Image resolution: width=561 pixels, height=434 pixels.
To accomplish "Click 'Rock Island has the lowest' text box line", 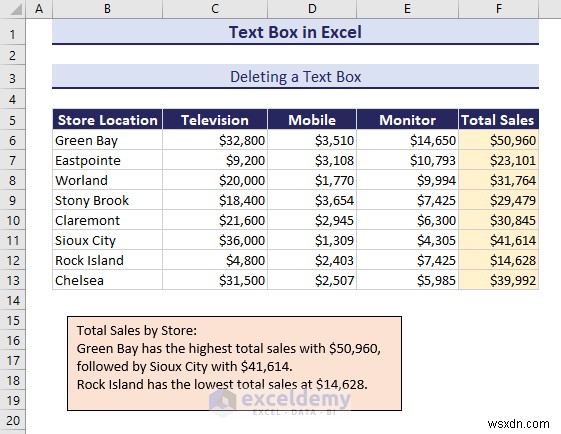I will [222, 385].
